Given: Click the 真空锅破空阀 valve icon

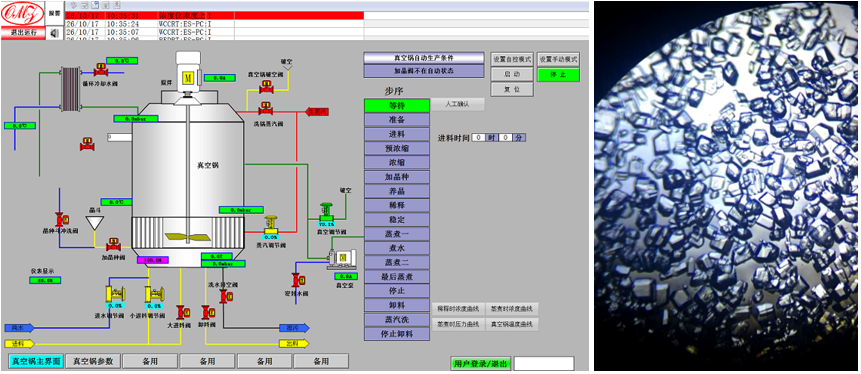Looking at the screenshot, I should (x=266, y=86).
